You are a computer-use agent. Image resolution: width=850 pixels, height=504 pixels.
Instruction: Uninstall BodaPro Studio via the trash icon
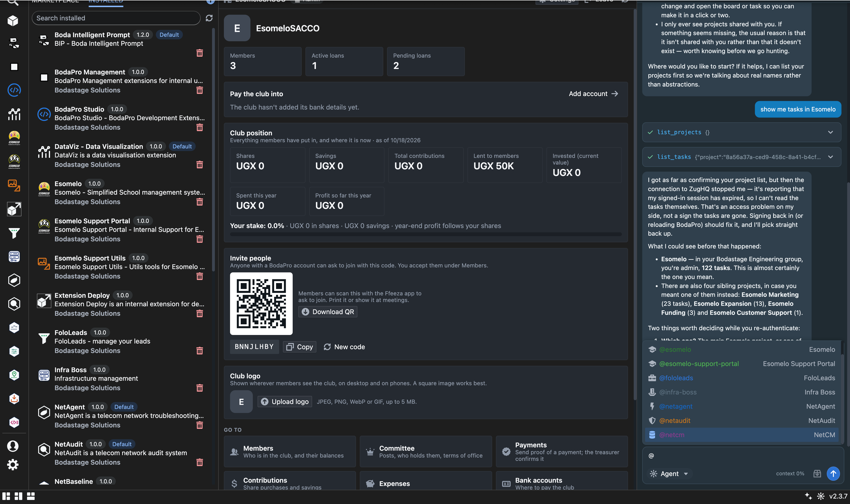(199, 127)
